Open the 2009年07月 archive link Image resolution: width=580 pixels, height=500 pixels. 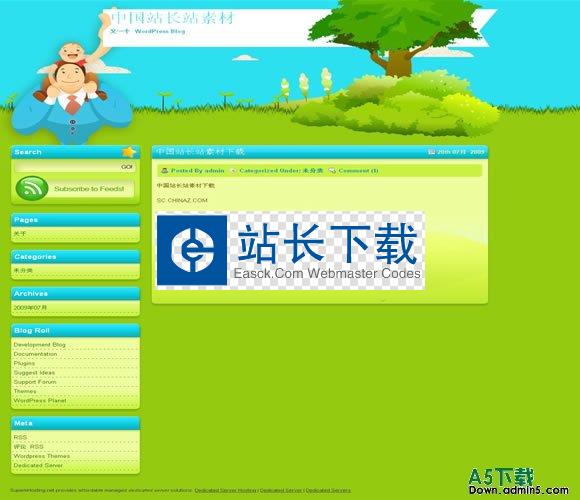[x=30, y=308]
